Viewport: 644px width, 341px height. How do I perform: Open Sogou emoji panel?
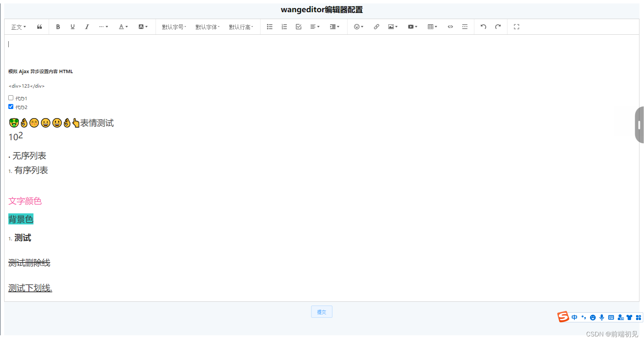pyautogui.click(x=593, y=317)
